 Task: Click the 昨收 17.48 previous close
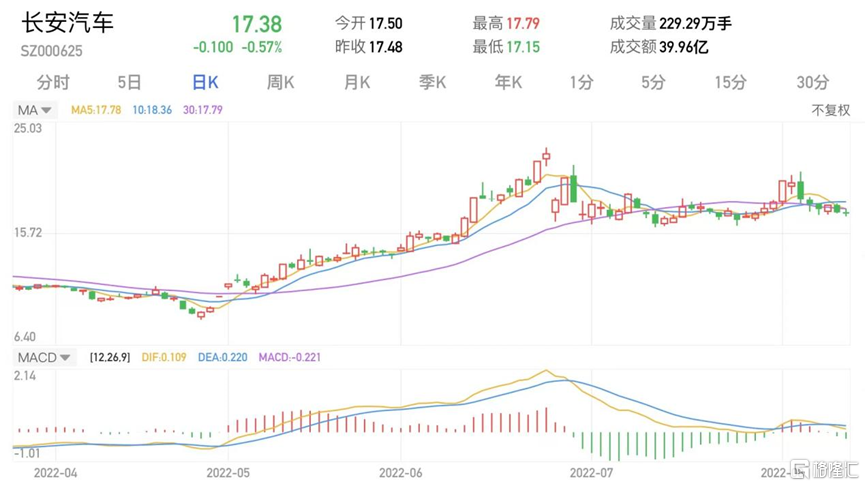[x=369, y=47]
